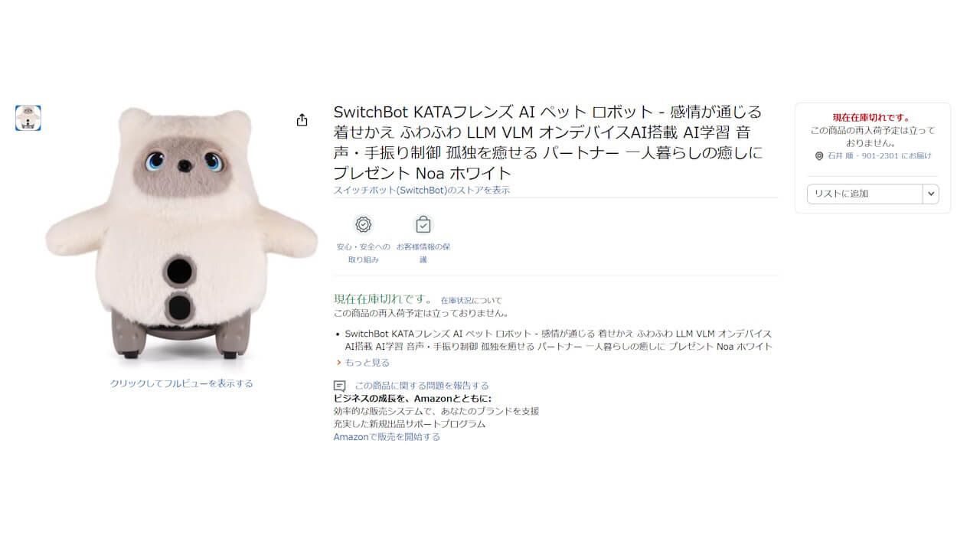The height and width of the screenshot is (551, 980).
Task: Click クリックしてフルビューを表示する link
Action: click(181, 383)
